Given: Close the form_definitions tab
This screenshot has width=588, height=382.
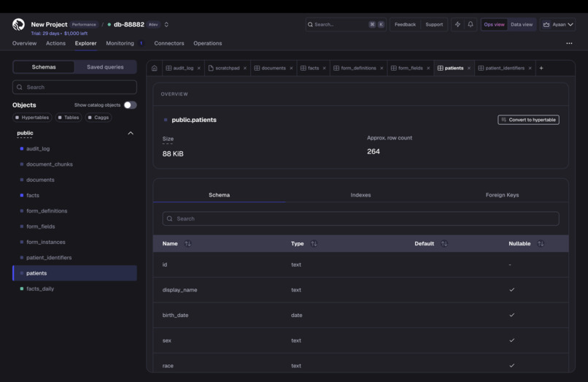Looking at the screenshot, I should [x=382, y=68].
